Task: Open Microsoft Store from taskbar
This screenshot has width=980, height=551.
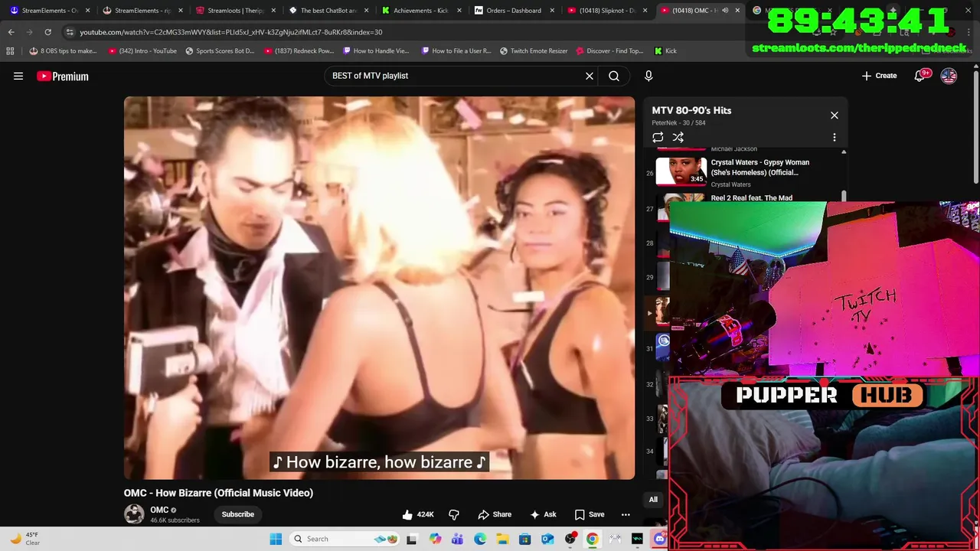Action: coord(524,539)
